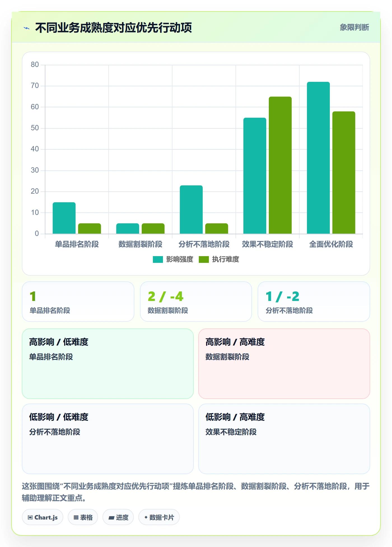
Task: Select the Chart.js tag chip
Action: coord(43,517)
